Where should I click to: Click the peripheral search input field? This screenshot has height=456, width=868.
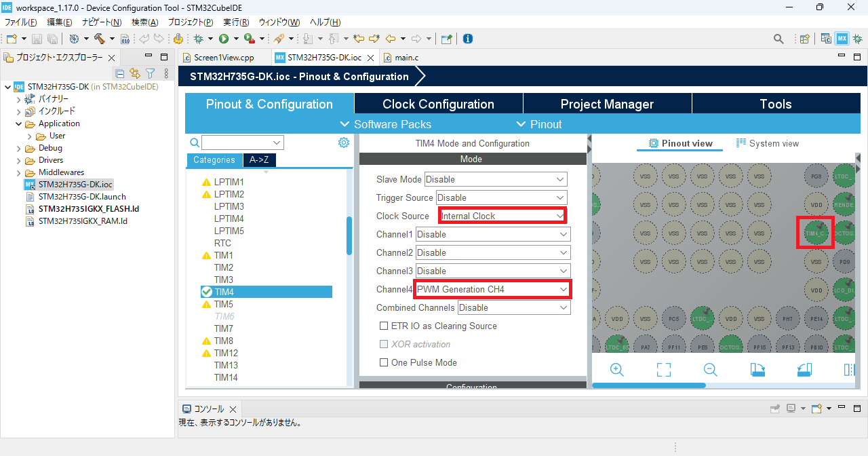[x=242, y=142]
